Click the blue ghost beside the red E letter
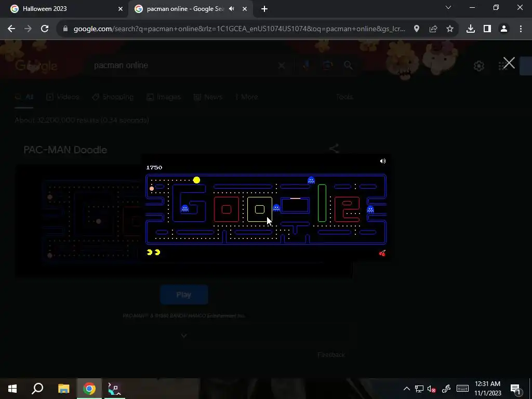The height and width of the screenshot is (399, 532). click(370, 210)
